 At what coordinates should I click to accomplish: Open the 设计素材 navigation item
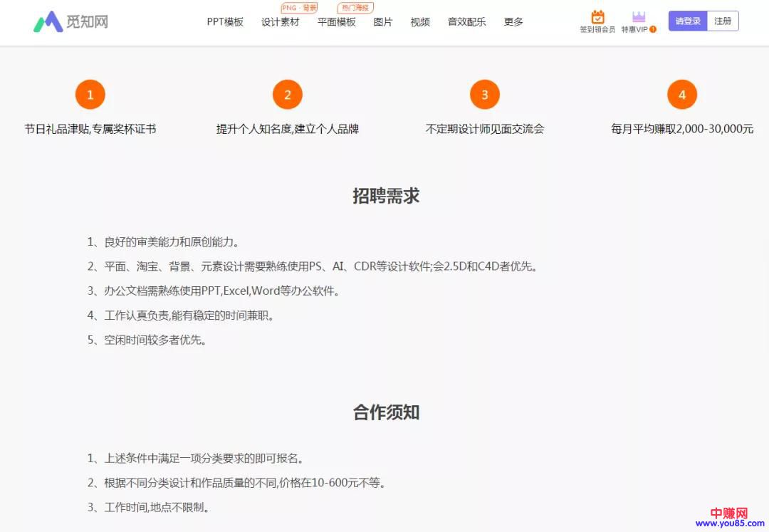[280, 22]
